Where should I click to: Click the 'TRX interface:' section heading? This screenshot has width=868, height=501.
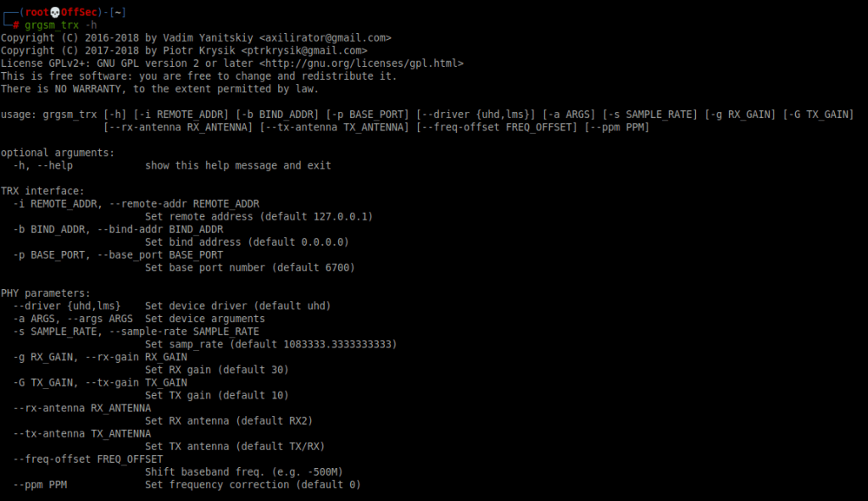pyautogui.click(x=42, y=191)
